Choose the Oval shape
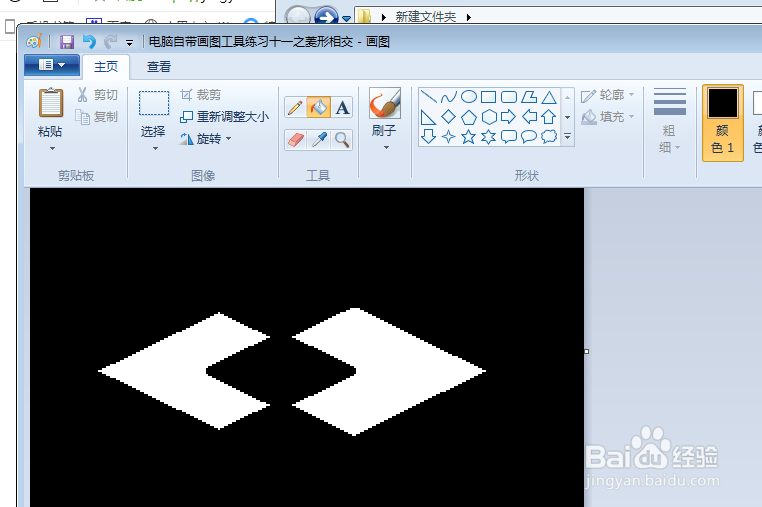Viewport: 762px width, 507px height. tap(468, 97)
